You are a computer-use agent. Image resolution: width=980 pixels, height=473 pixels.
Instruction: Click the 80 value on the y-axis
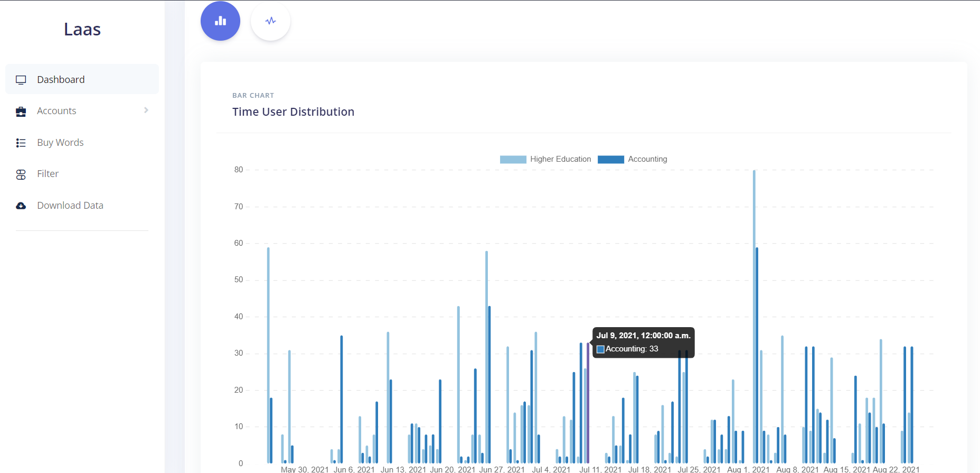click(x=239, y=170)
